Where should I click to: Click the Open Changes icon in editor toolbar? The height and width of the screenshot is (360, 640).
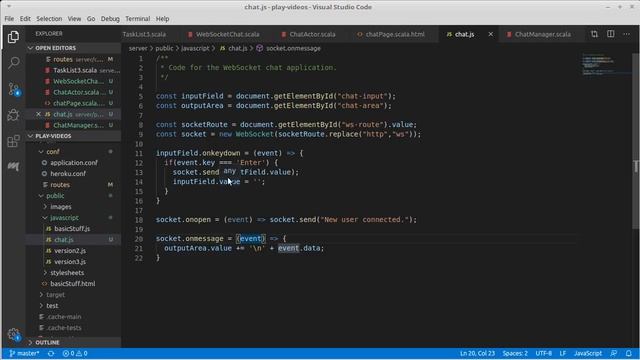(594, 34)
